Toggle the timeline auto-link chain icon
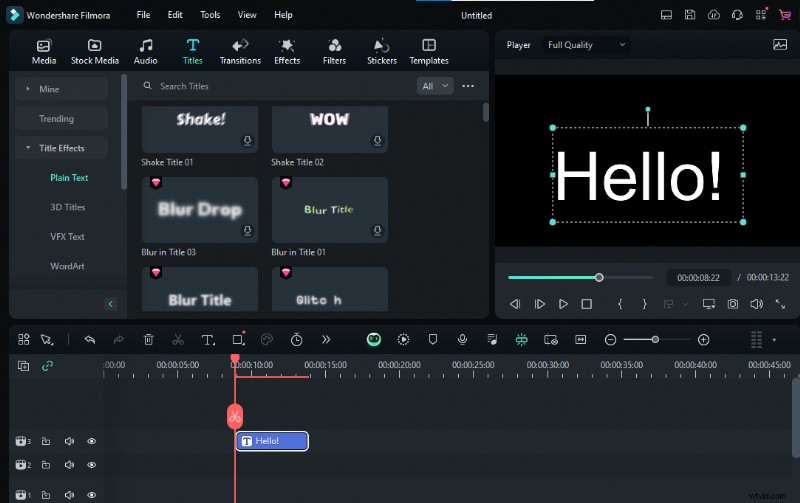Image resolution: width=800 pixels, height=503 pixels. click(x=47, y=366)
